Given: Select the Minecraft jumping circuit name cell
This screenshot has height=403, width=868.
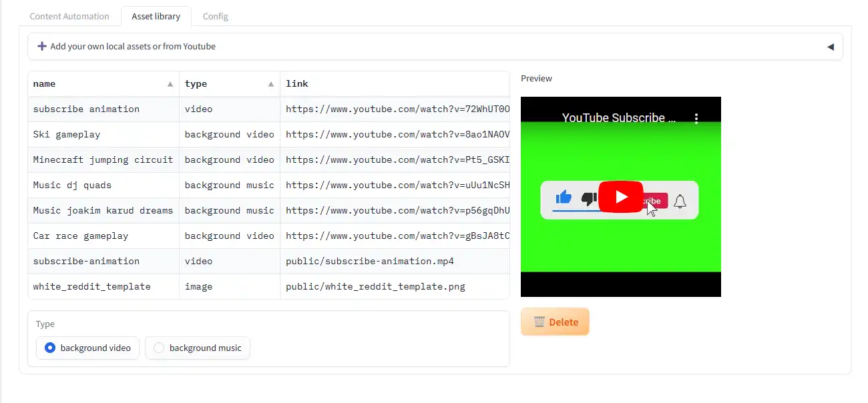Looking at the screenshot, I should pos(103,160).
